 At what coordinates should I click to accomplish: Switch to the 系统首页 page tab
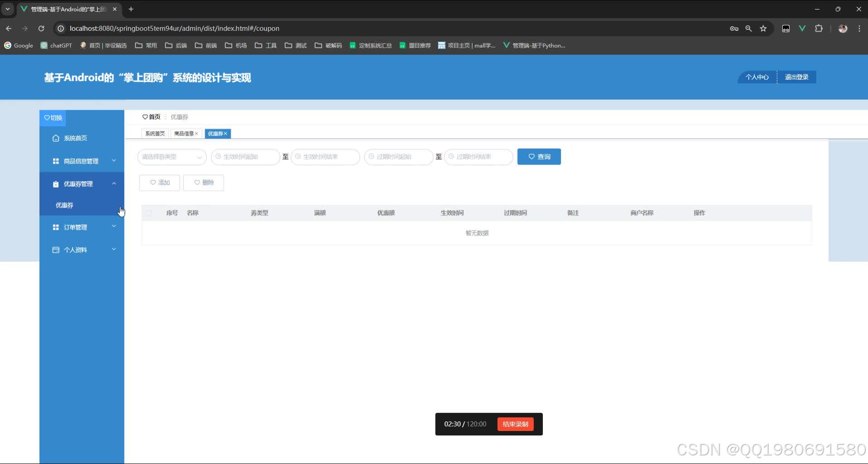(x=155, y=134)
